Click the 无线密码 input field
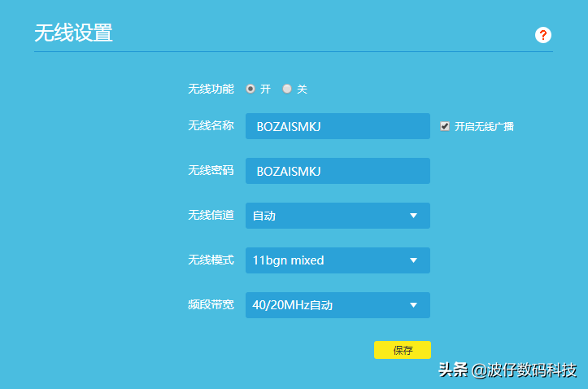Viewport: 588px width, 389px height. [338, 171]
